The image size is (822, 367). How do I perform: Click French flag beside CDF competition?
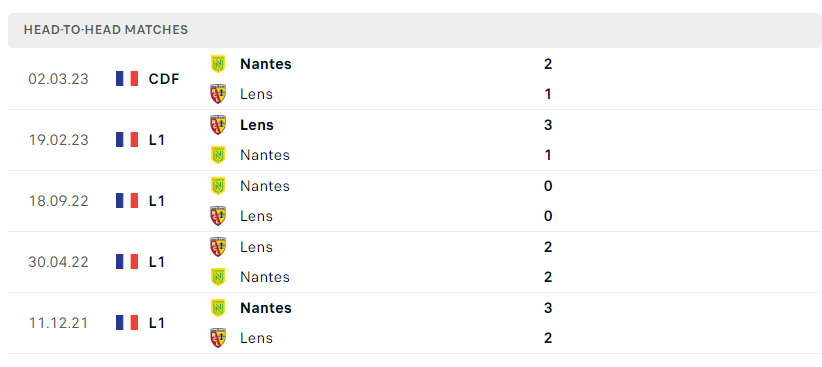coord(127,79)
